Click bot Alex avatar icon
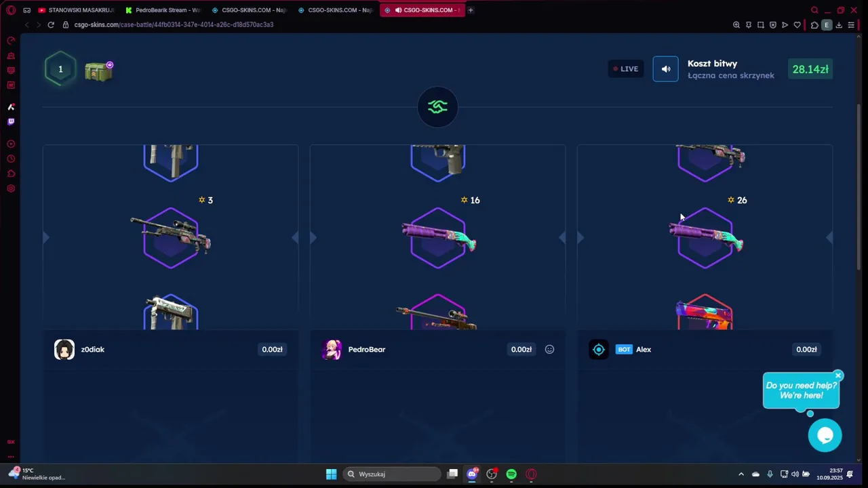The height and width of the screenshot is (488, 868). [x=599, y=350]
